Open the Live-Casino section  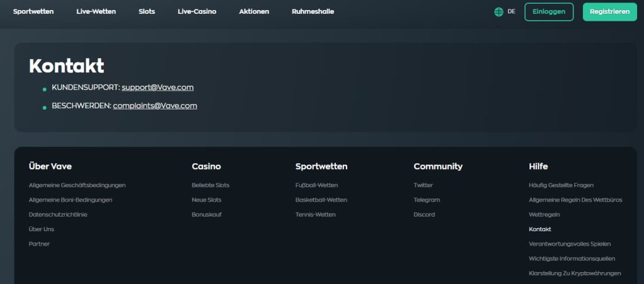(x=197, y=12)
